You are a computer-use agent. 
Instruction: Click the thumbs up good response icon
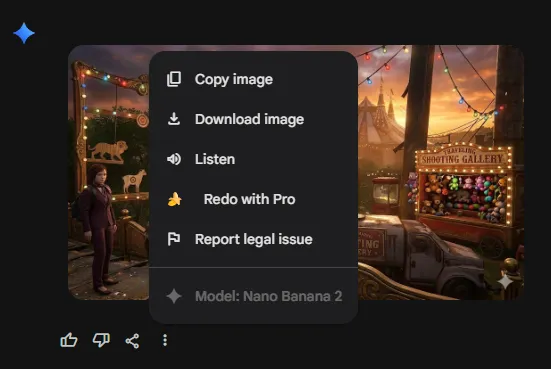[x=69, y=340]
